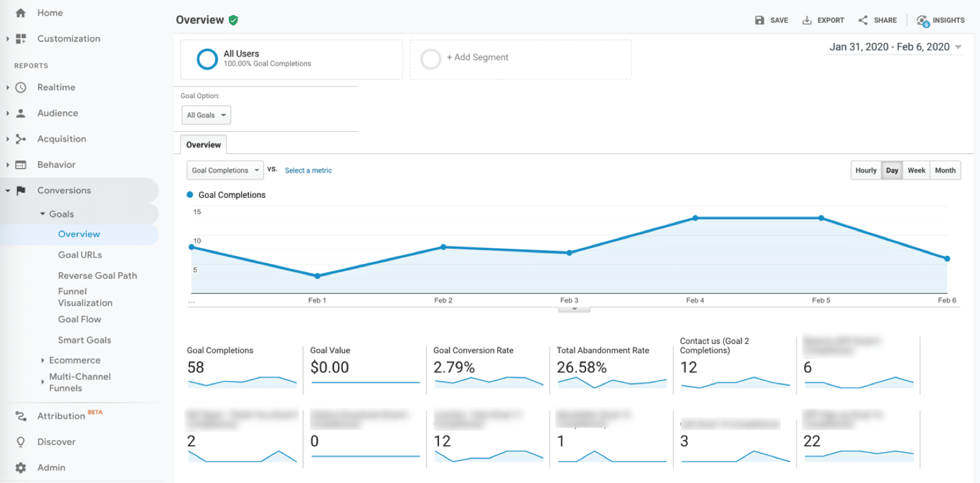Click the Insights lightbulb icon

click(x=923, y=20)
